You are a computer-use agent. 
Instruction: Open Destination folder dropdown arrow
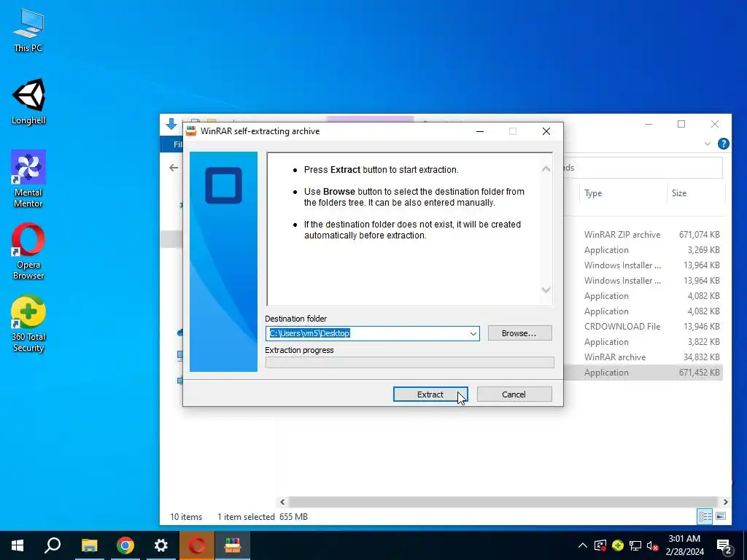pyautogui.click(x=473, y=333)
